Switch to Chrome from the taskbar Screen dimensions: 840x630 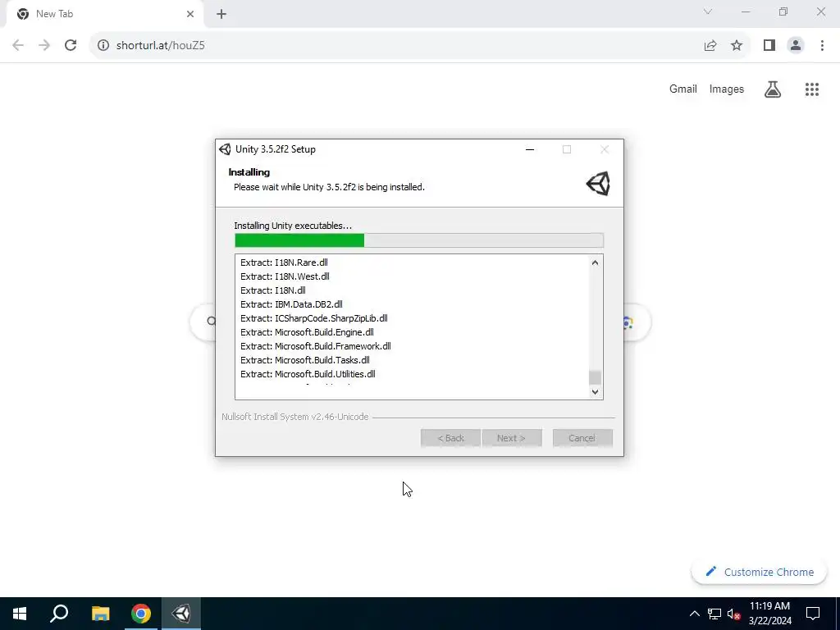pos(141,614)
